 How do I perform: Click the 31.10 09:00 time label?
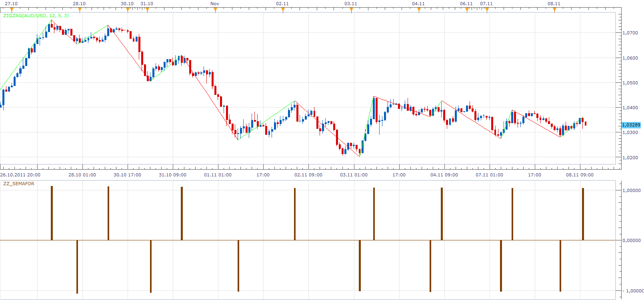tap(172, 175)
